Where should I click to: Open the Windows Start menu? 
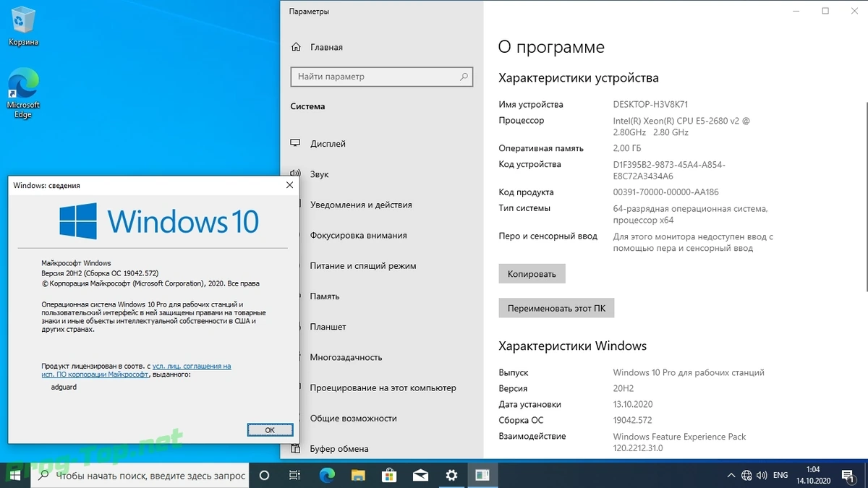[14, 475]
